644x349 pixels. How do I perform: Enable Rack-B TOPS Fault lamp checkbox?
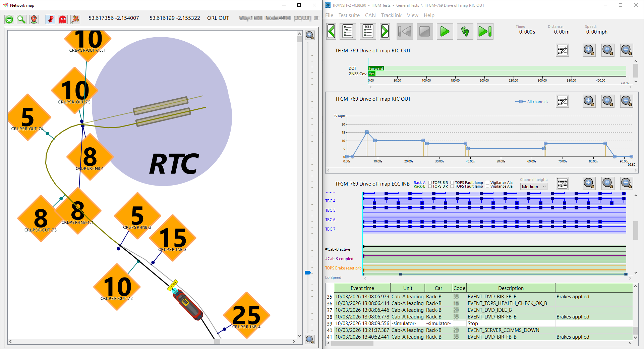[x=452, y=187]
